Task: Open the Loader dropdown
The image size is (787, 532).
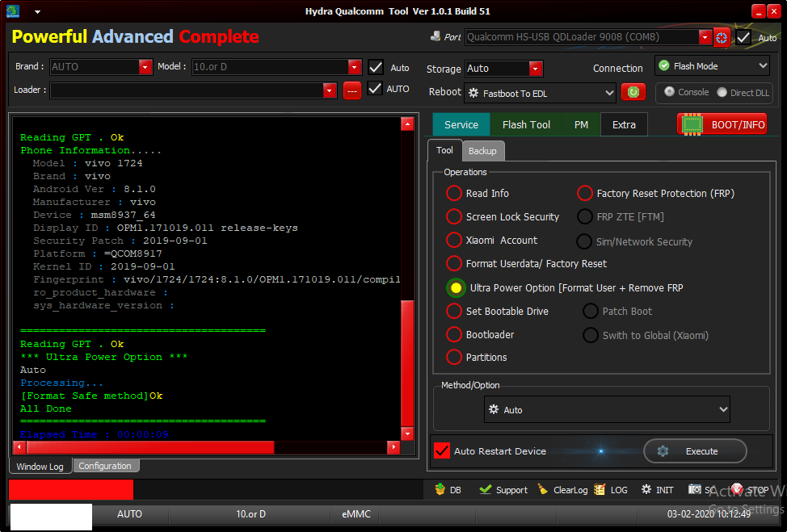Action: (x=193, y=90)
